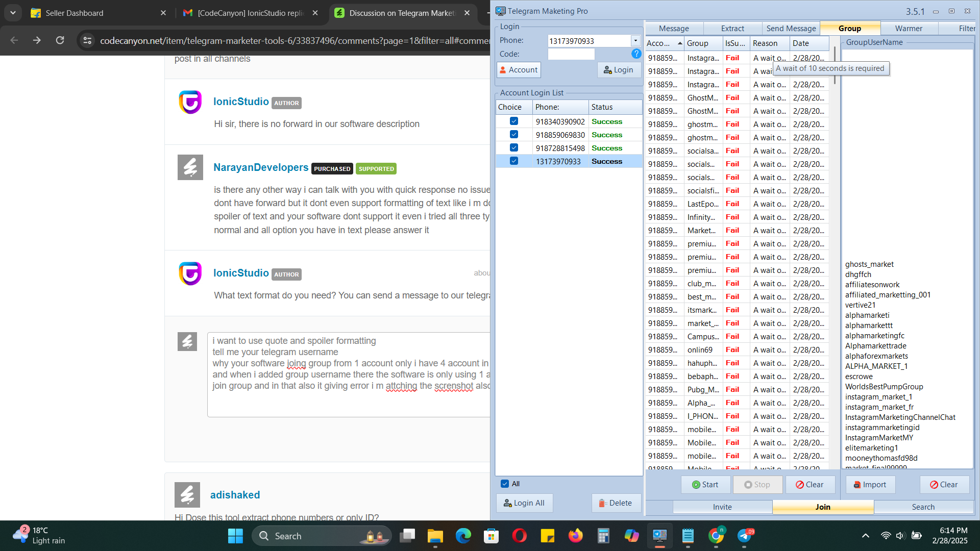
Task: Click Clear button next to Stop
Action: 810,485
